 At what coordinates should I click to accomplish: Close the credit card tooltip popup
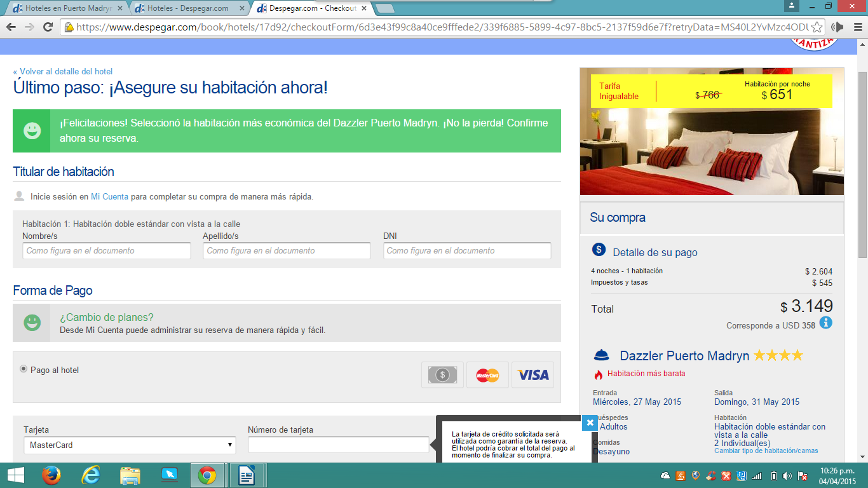tap(590, 423)
